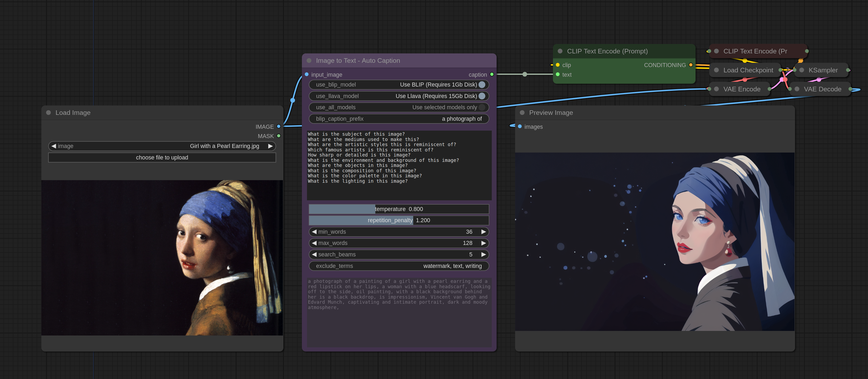Click the search_beams value 5
Viewport: 868px width, 379px height.
(x=470, y=255)
